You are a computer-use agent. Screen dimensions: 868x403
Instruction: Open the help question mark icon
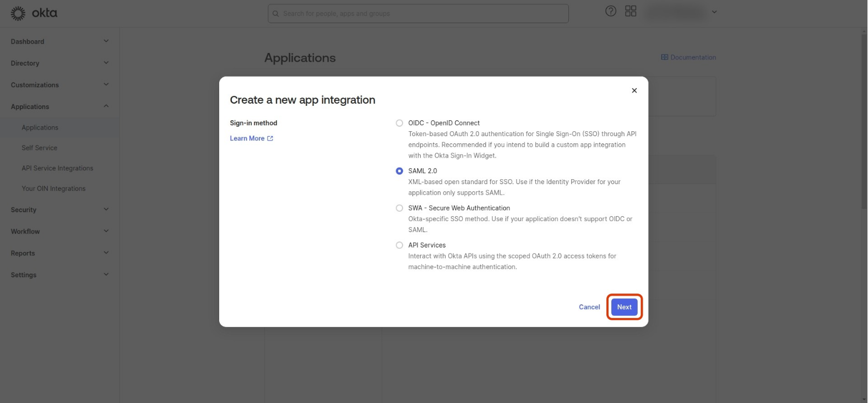pos(611,11)
